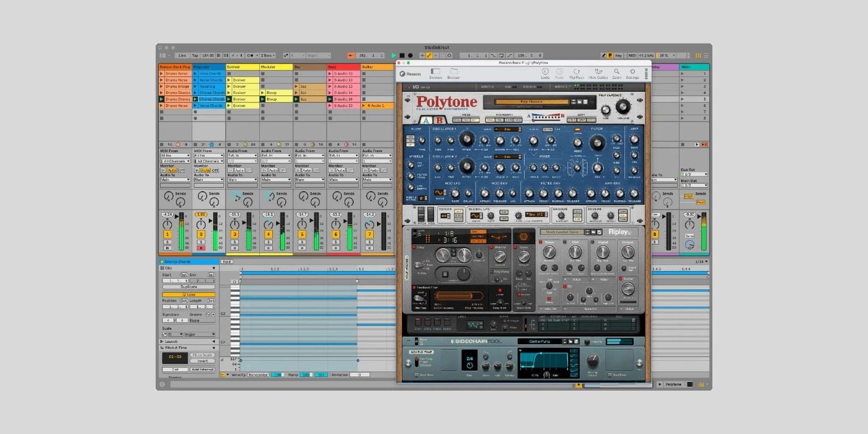
Task: Select the Main track header
Action: point(694,66)
